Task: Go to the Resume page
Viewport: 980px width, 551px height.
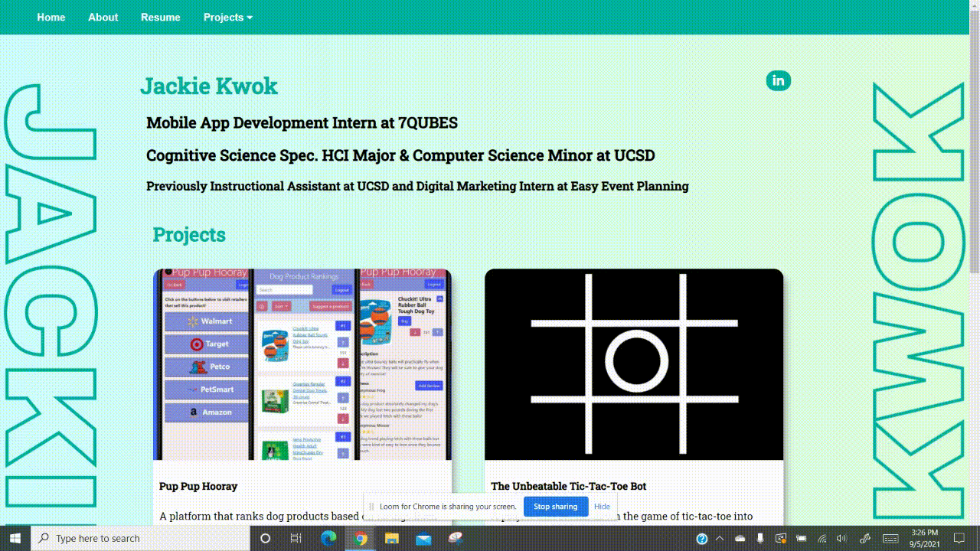Action: (x=161, y=17)
